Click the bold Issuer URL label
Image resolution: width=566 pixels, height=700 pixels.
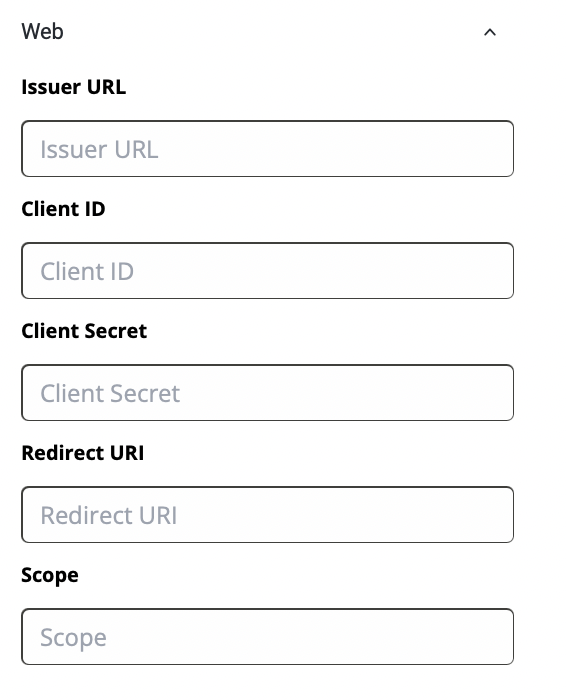[74, 87]
